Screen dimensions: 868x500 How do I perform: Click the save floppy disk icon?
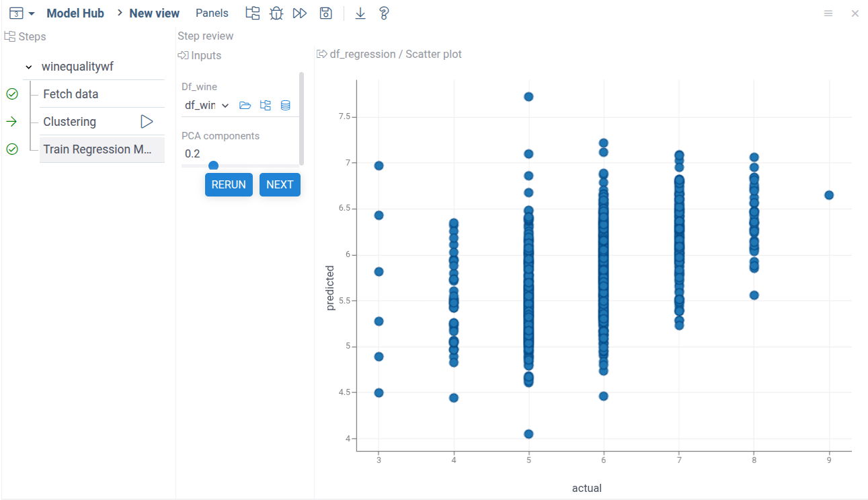point(326,13)
